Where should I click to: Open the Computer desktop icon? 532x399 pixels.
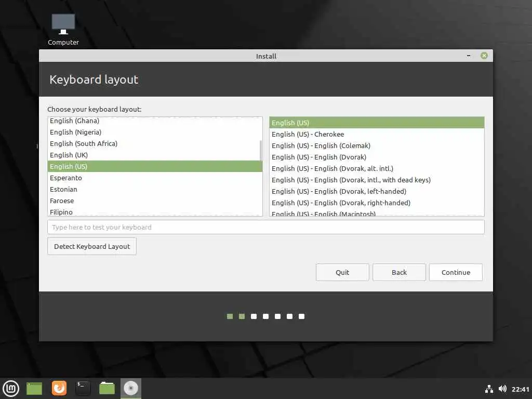coord(63,30)
